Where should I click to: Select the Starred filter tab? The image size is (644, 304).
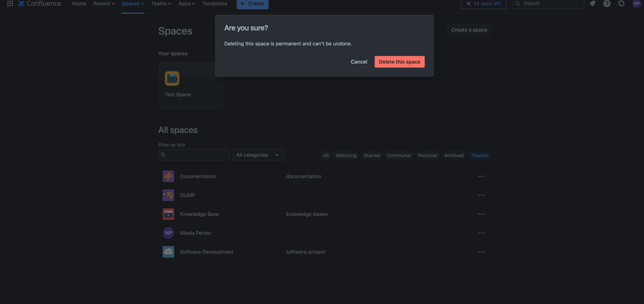(372, 156)
